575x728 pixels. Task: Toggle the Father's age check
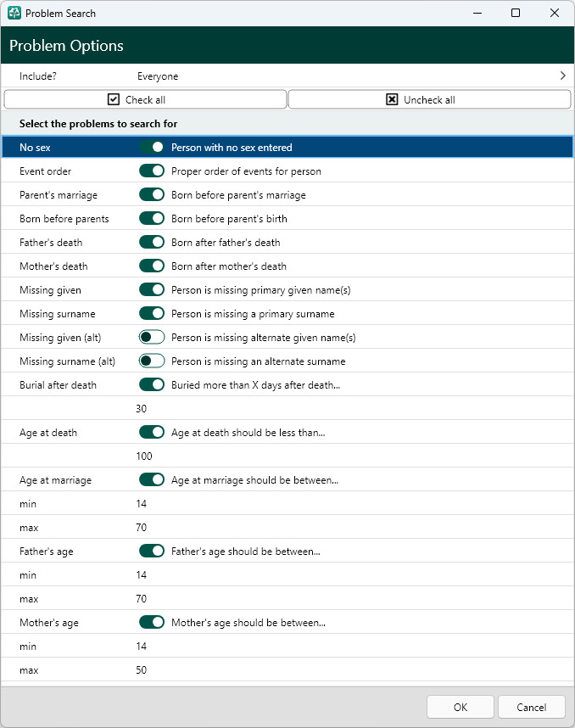152,552
